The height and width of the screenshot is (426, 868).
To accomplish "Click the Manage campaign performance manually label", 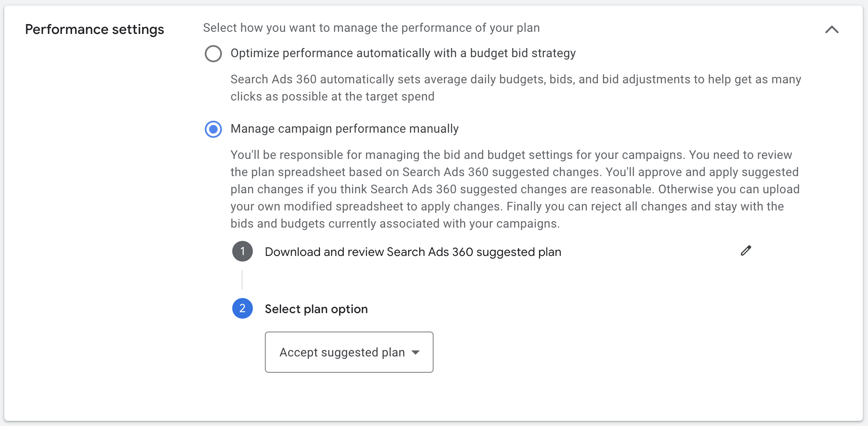I will 345,129.
